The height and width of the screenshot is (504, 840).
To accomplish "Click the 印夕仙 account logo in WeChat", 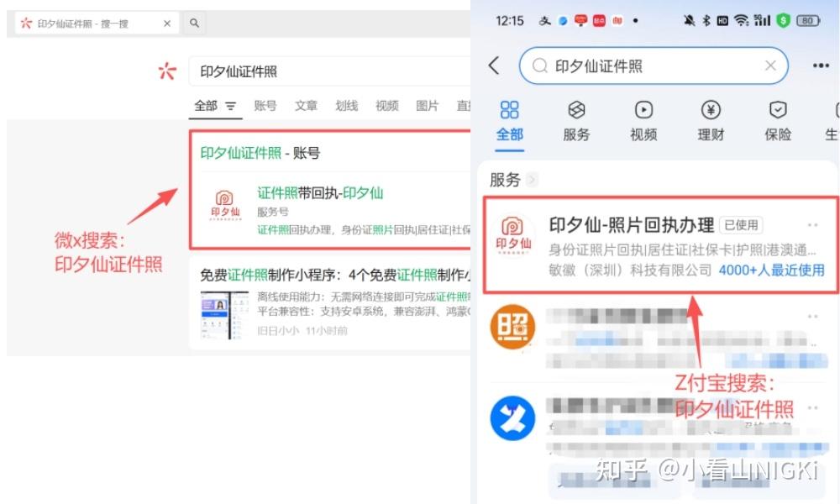I will (x=225, y=205).
